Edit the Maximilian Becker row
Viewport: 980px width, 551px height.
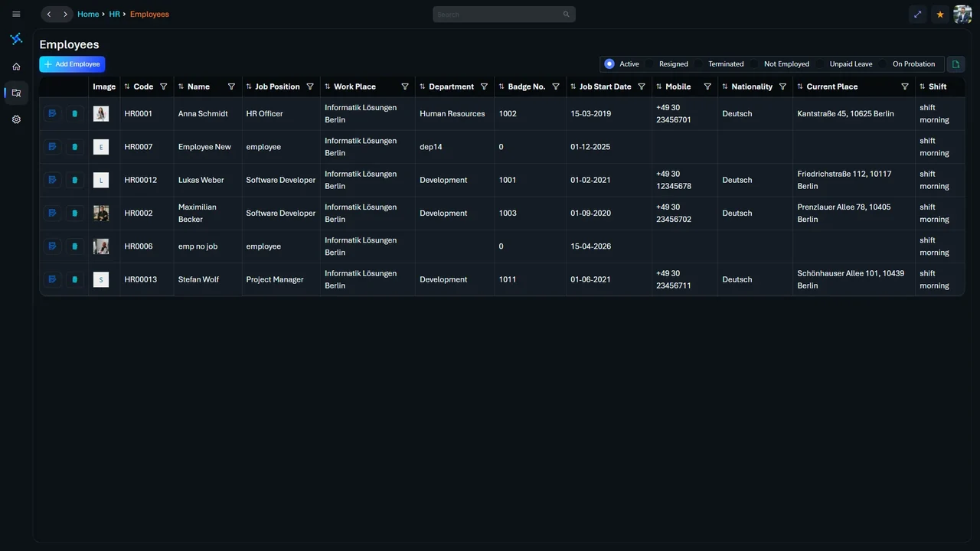[52, 213]
